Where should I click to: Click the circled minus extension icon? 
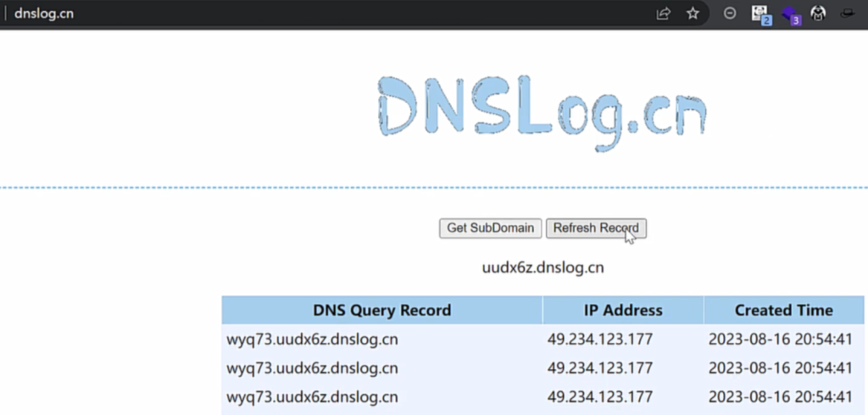[730, 14]
